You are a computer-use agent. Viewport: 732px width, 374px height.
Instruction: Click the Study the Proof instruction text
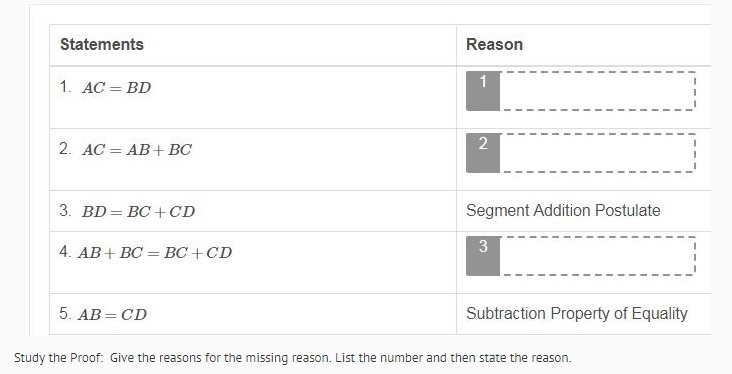click(292, 358)
